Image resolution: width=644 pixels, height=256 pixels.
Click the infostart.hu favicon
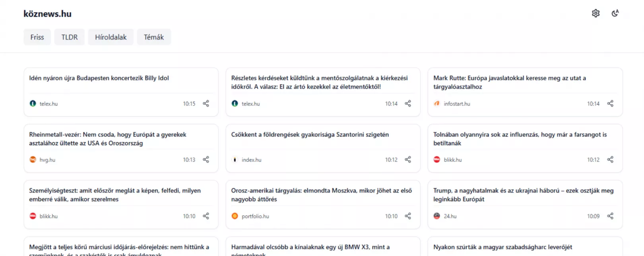point(437,104)
